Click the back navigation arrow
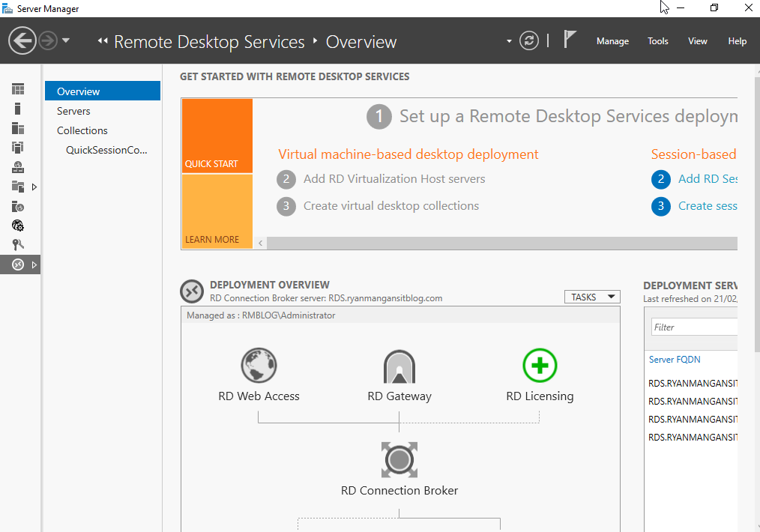The width and height of the screenshot is (760, 532). pos(22,40)
